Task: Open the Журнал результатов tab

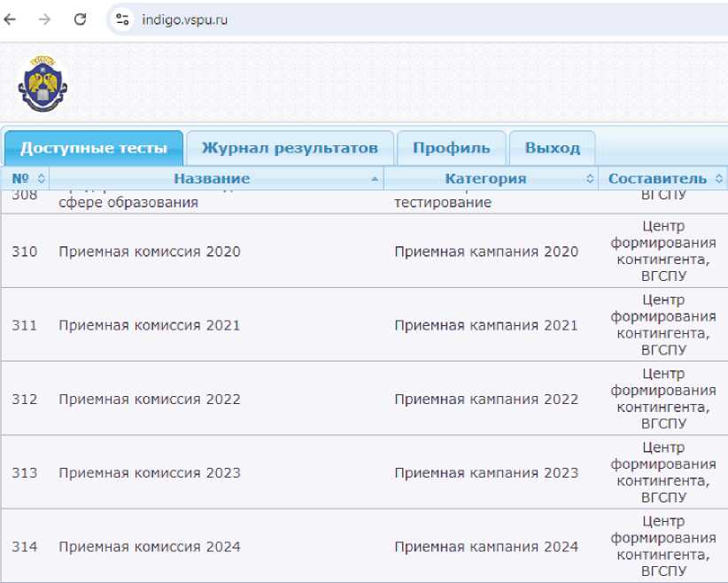Action: click(290, 148)
